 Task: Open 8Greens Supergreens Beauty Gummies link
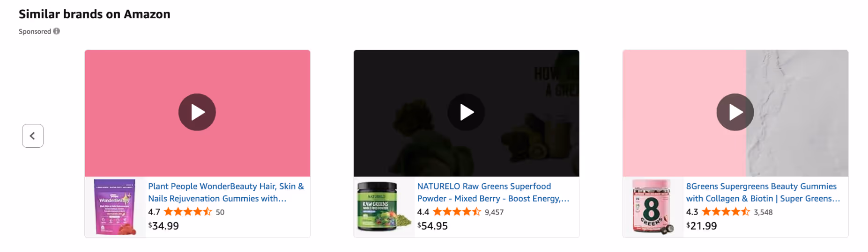(763, 192)
